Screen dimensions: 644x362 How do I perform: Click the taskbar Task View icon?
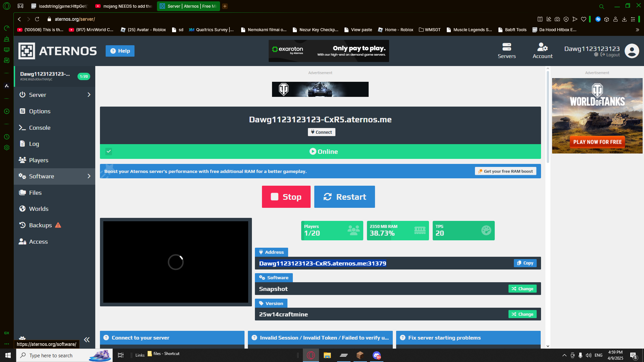pyautogui.click(x=121, y=355)
